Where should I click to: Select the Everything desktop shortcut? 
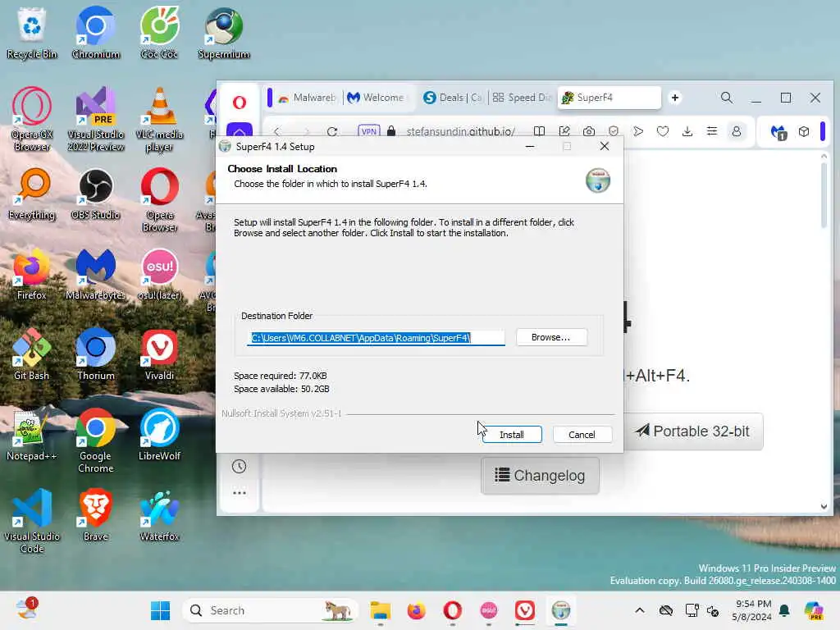[x=32, y=194]
